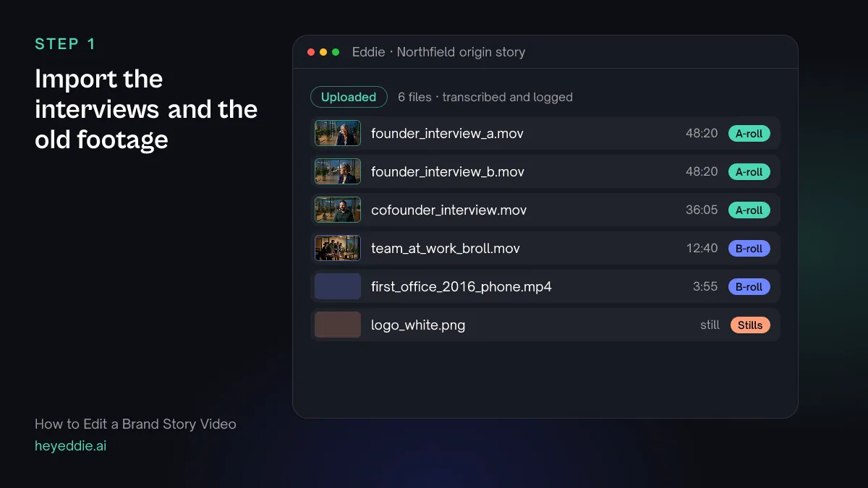This screenshot has height=488, width=868.
Task: Select file name first_office_2016_phone.mp4
Action: [461, 287]
